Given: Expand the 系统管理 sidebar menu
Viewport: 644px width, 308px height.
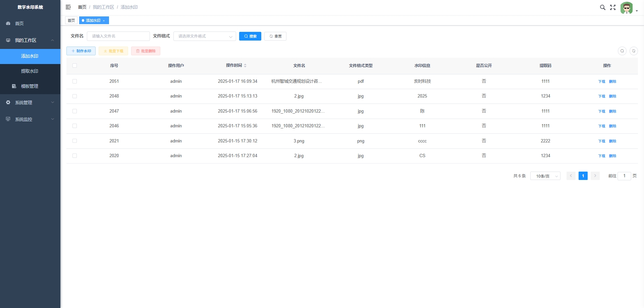Looking at the screenshot, I should click(x=30, y=103).
